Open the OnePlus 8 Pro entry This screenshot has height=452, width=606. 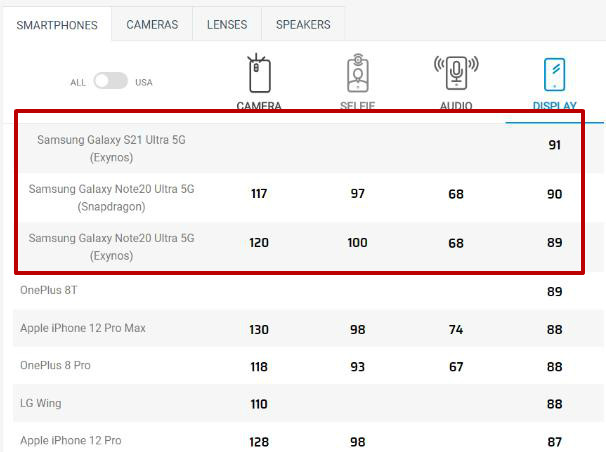click(x=55, y=365)
